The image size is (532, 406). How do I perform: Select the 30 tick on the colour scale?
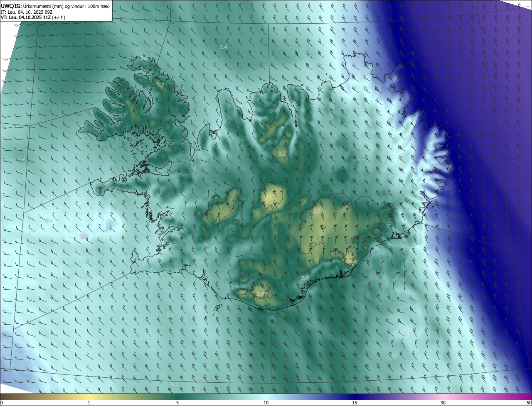[x=443, y=403]
